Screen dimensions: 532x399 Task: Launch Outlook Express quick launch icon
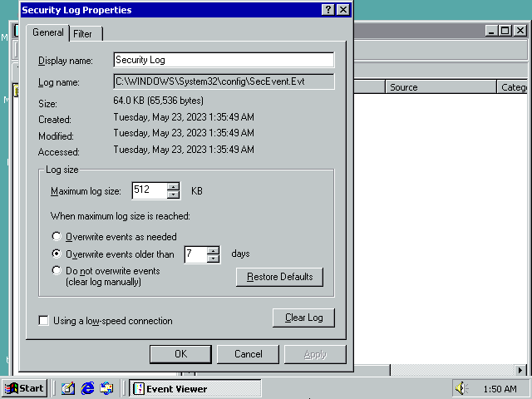[x=106, y=388]
